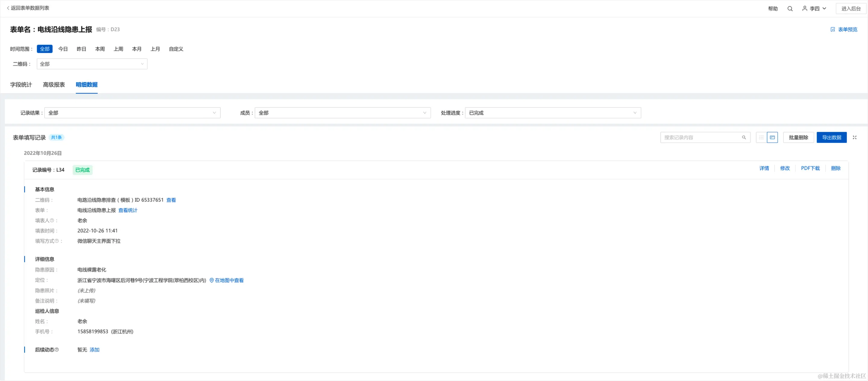Click into the 搜索记录内容 input field
The image size is (868, 381).
coord(701,138)
